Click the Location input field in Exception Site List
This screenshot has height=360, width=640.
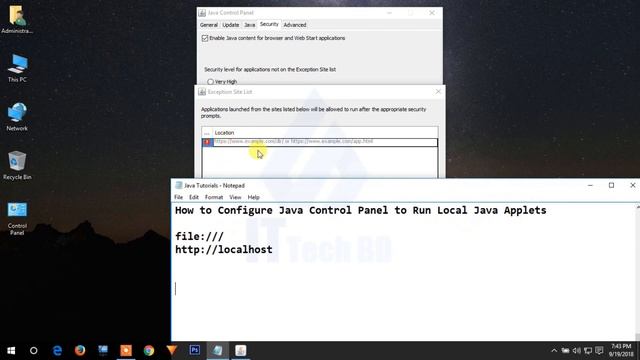tap(325, 142)
